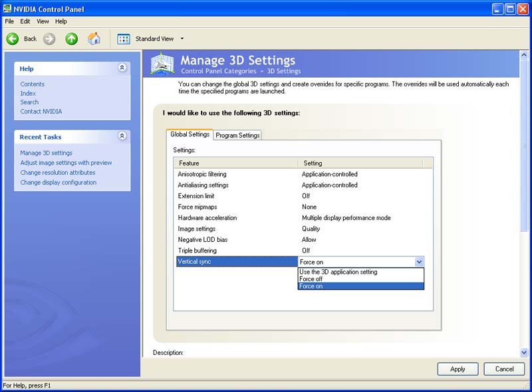Click the Contact NVIDIA link
This screenshot has height=392, width=532.
(x=41, y=111)
